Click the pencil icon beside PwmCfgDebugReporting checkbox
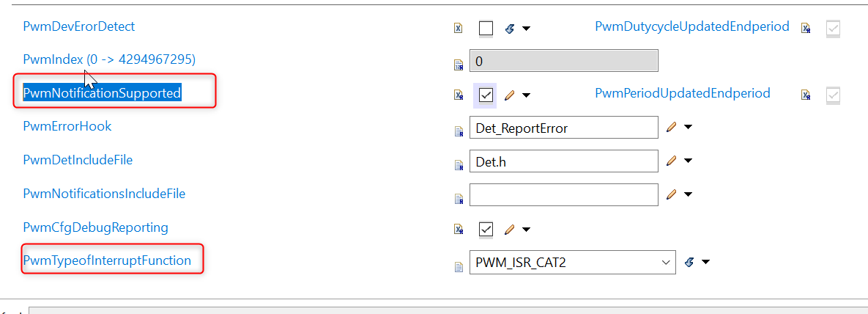This screenshot has width=868, height=314. (x=509, y=229)
